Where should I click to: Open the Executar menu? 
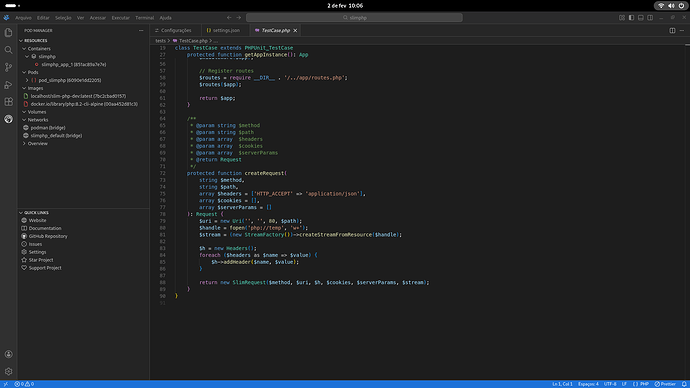pyautogui.click(x=121, y=18)
